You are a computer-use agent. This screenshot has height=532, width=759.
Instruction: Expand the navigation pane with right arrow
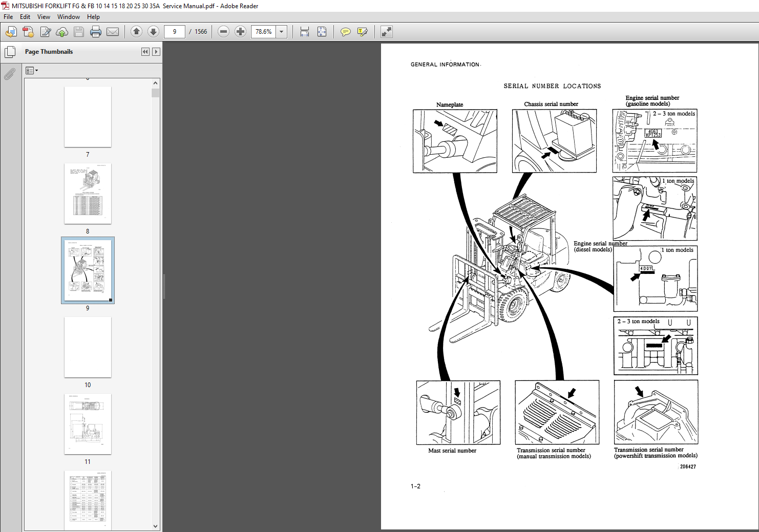point(156,52)
